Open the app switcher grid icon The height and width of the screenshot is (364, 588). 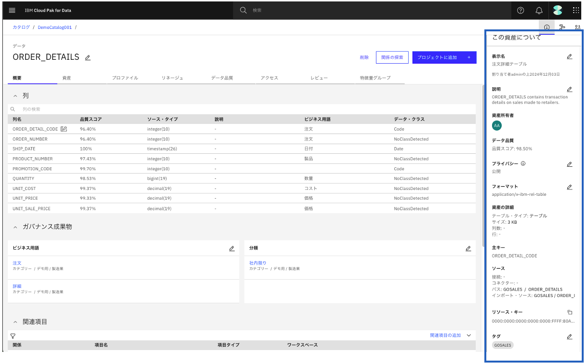point(576,10)
